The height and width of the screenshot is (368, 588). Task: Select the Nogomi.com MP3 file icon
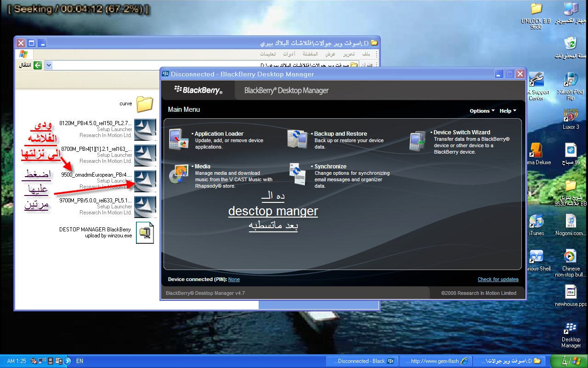(571, 221)
